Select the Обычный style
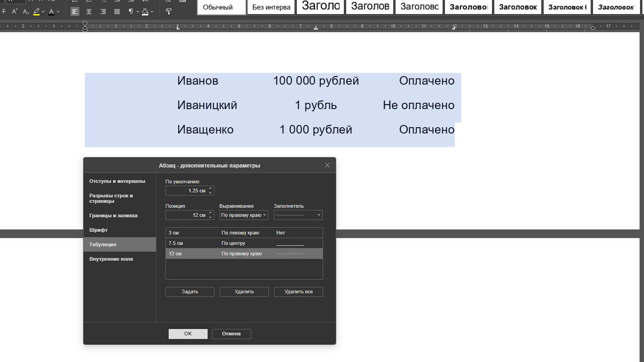 coord(221,7)
